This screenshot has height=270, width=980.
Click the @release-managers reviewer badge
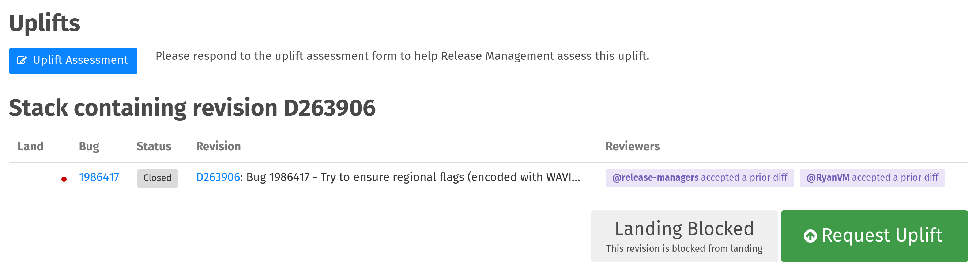pos(700,178)
